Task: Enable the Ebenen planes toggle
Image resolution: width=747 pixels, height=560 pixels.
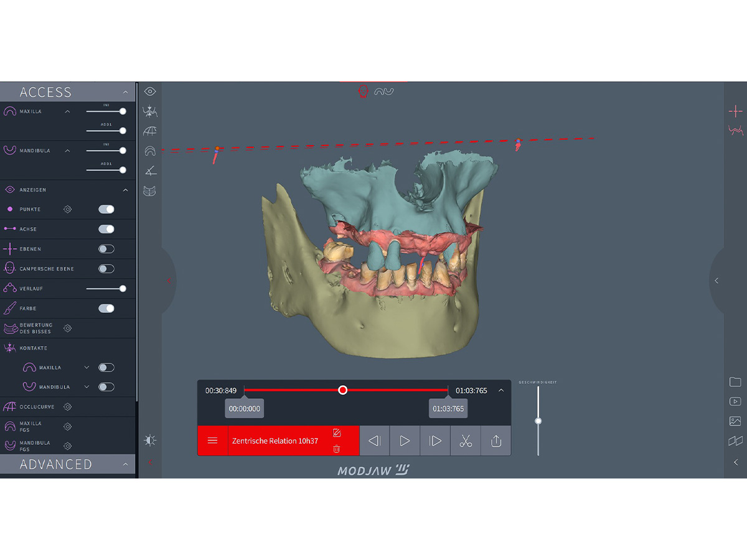Action: coord(106,249)
